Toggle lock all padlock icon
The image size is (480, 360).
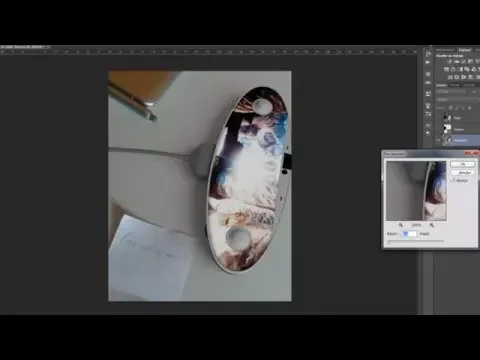coord(469,108)
